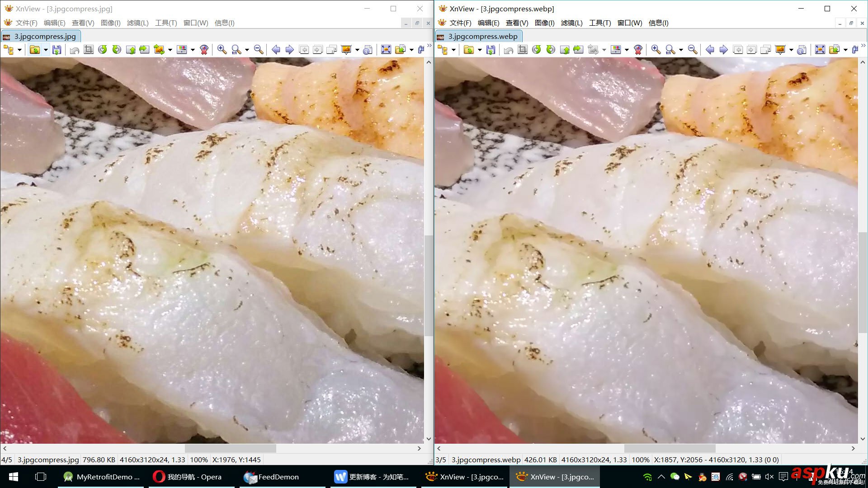Show image properties via the info icon

click(x=368, y=50)
